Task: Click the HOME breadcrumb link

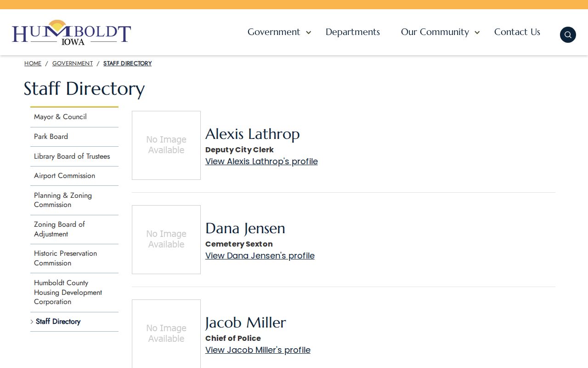Action: 33,63
